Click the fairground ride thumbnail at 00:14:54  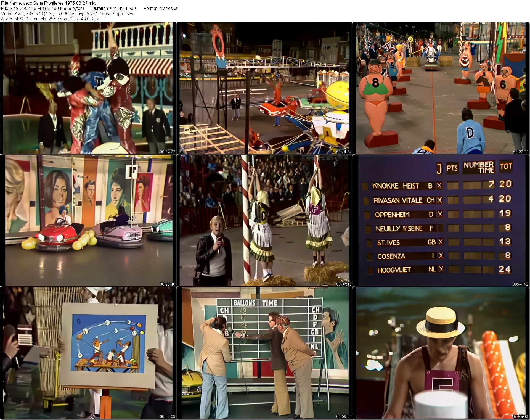click(x=264, y=88)
